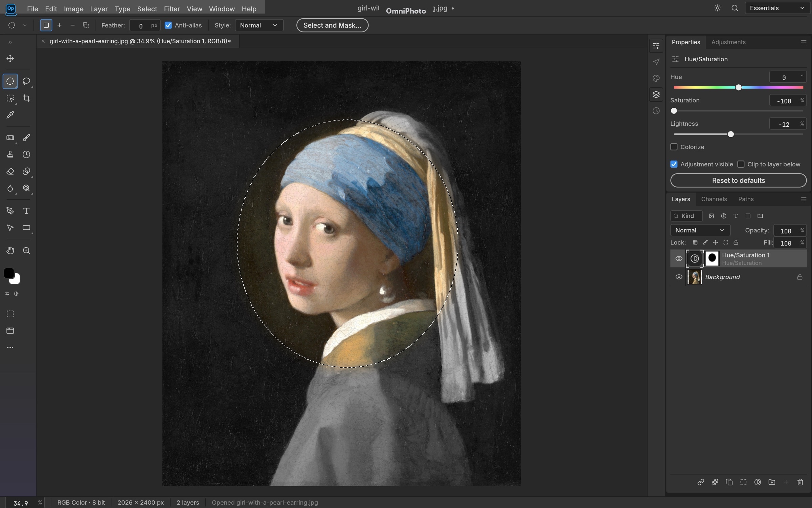Screen dimensions: 812x508
Task: Select the Eraser tool
Action: (x=10, y=172)
